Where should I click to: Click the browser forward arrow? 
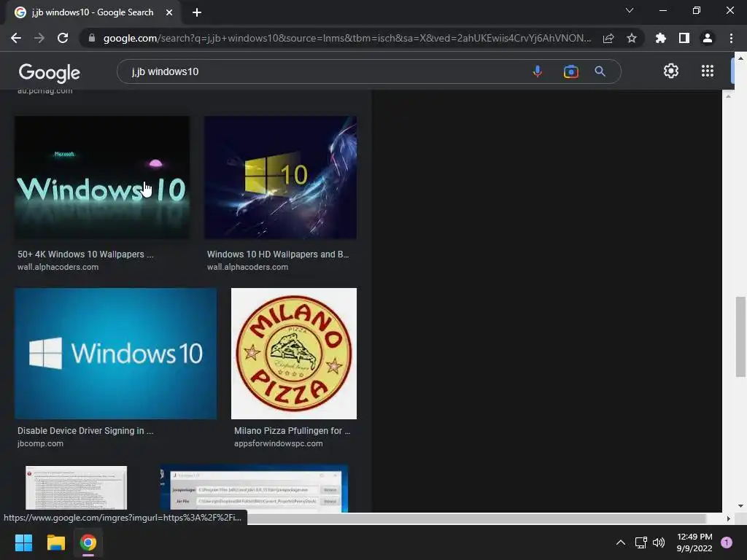[x=39, y=38]
